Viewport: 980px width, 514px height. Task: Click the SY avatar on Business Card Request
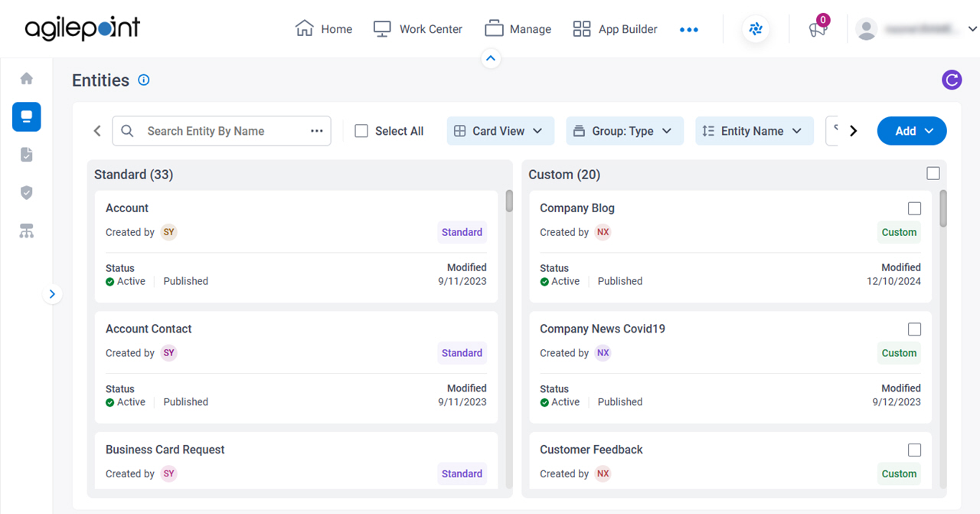(168, 473)
